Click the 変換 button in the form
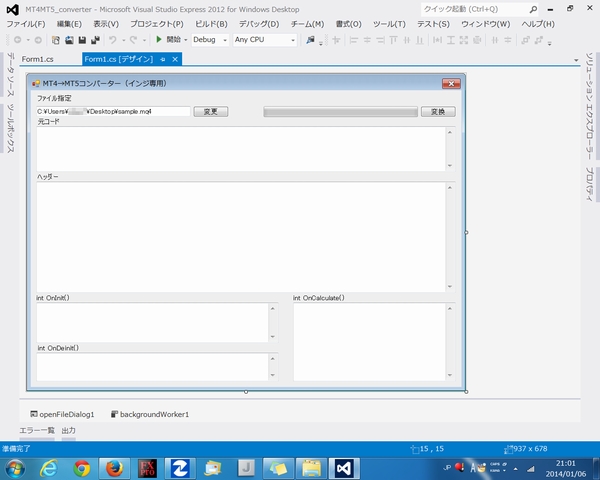 438,111
